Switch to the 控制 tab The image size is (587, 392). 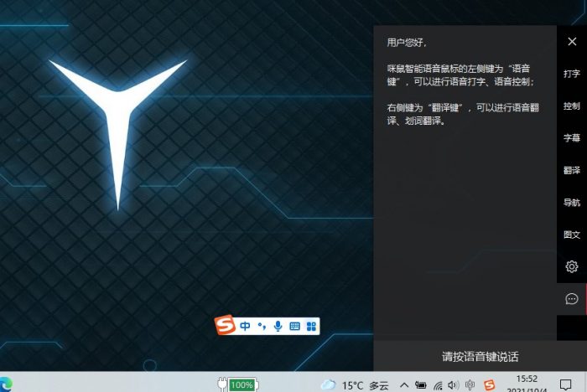click(572, 106)
